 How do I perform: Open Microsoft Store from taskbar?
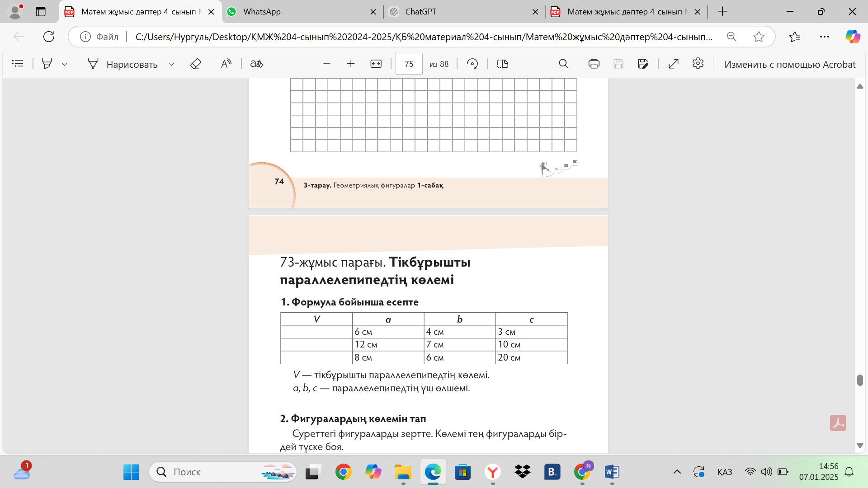point(462,472)
